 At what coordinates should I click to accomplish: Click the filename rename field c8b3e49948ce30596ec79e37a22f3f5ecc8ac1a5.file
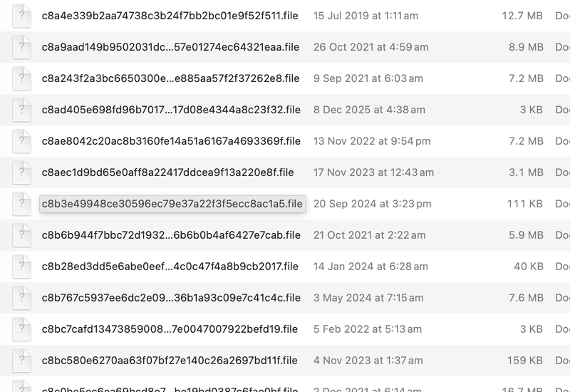pos(172,204)
